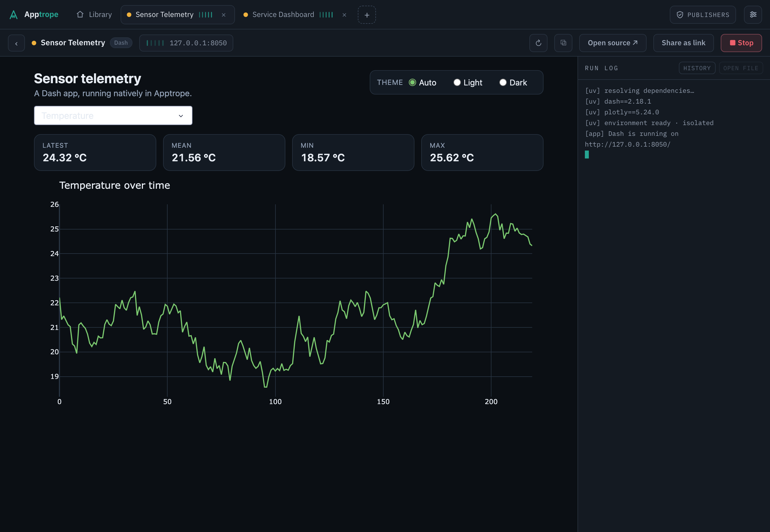Open run log History
This screenshot has width=770, height=532.
point(697,68)
